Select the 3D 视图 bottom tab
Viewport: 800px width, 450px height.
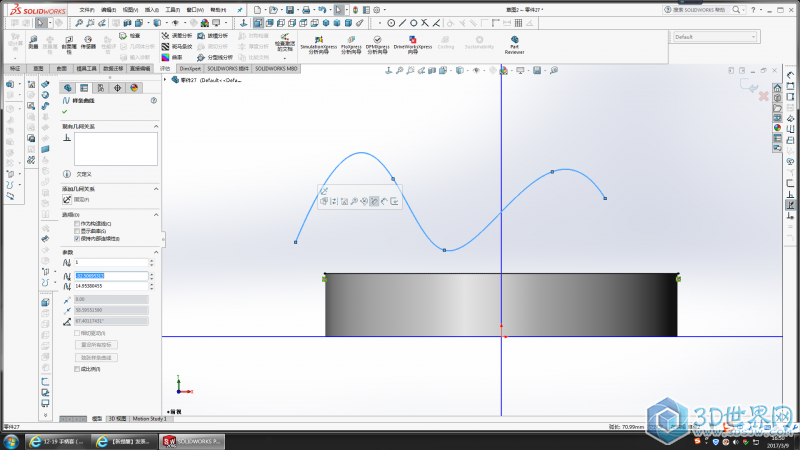pos(117,419)
